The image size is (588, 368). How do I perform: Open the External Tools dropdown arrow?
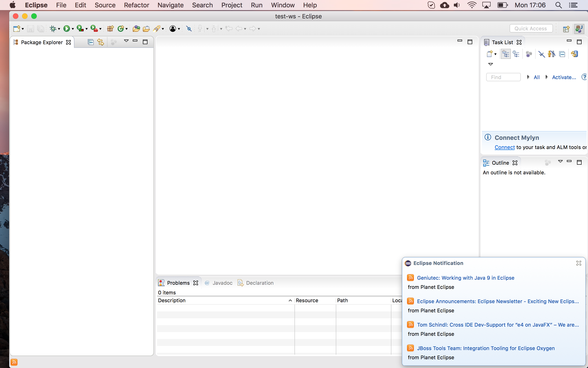click(x=100, y=29)
